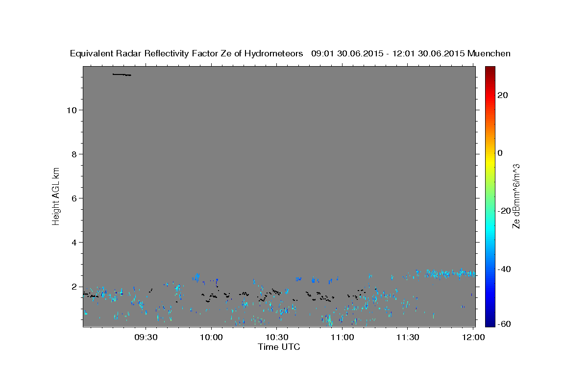Image resolution: width=588 pixels, height=392 pixels.
Task: Click the 09:30 time tick label
Action: pos(146,338)
